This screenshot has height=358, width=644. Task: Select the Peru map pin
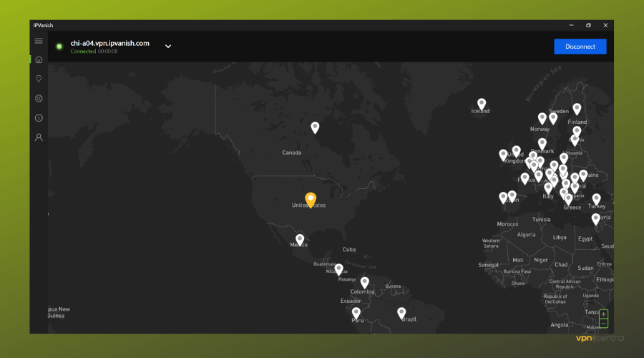pyautogui.click(x=356, y=313)
